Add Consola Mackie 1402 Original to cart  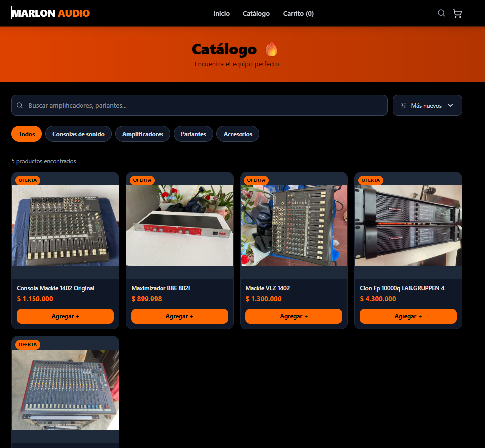point(65,316)
